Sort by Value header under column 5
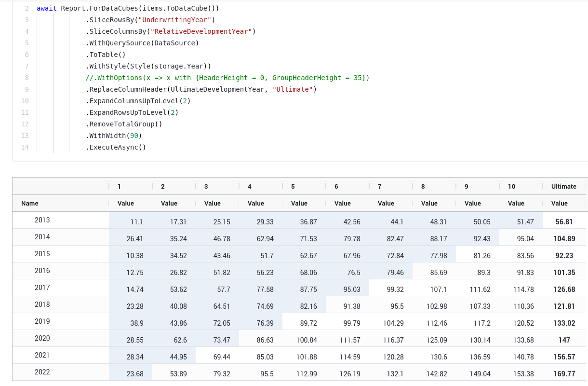This screenshot has height=386, width=588. 299,204
